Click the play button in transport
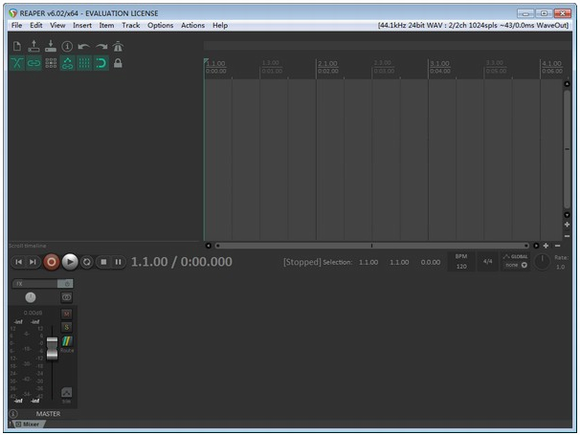 point(70,262)
